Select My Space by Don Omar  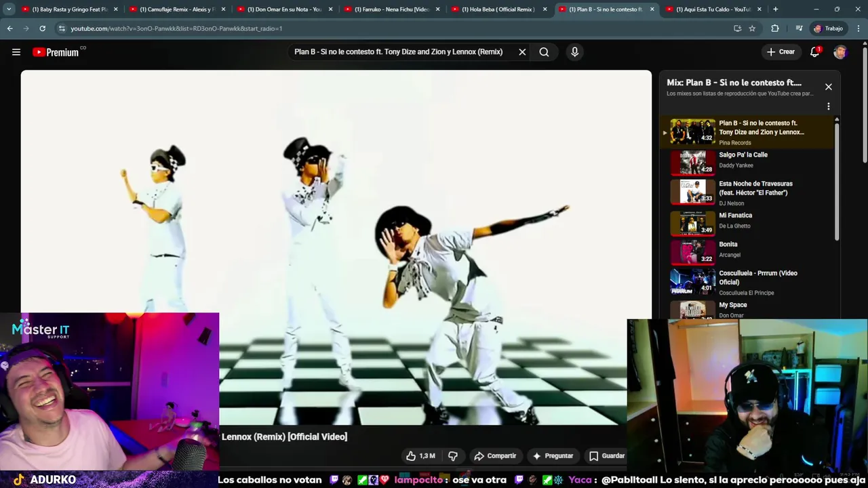tap(747, 309)
